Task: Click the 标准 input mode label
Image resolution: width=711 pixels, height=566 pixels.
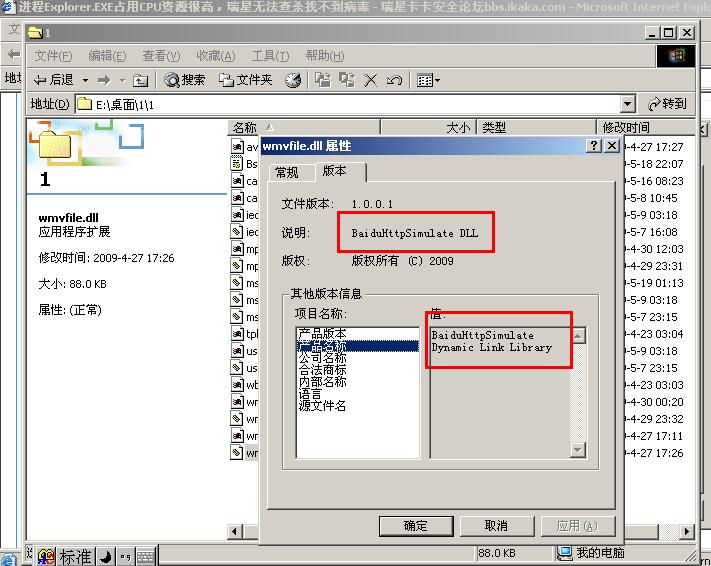Action: click(x=76, y=556)
